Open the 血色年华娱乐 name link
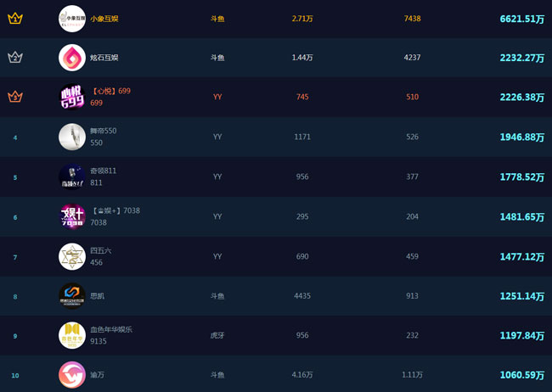This screenshot has width=552, height=392. (x=110, y=329)
